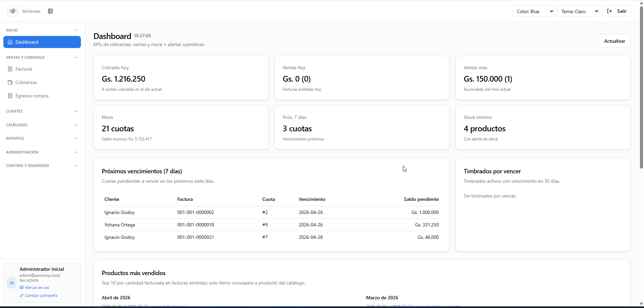Click the logout arrow icon beside Salir
This screenshot has height=308, width=644.
[x=609, y=11]
